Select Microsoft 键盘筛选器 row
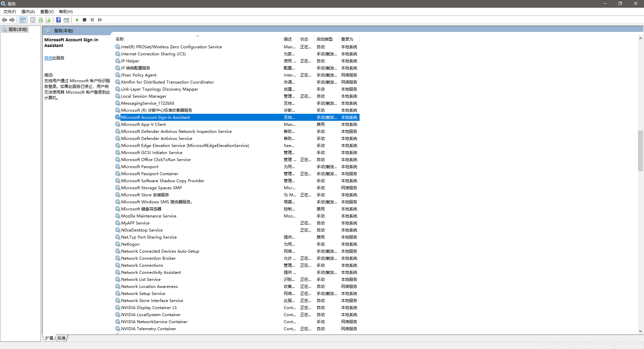 point(237,209)
